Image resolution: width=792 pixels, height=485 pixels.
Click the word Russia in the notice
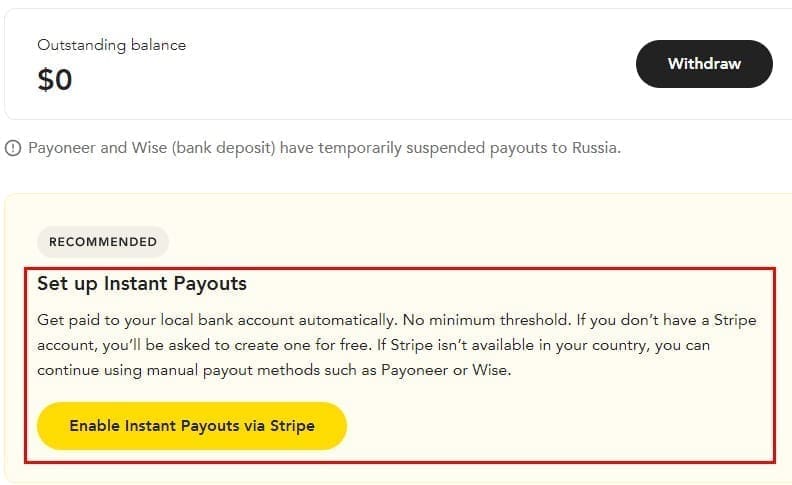(x=596, y=148)
